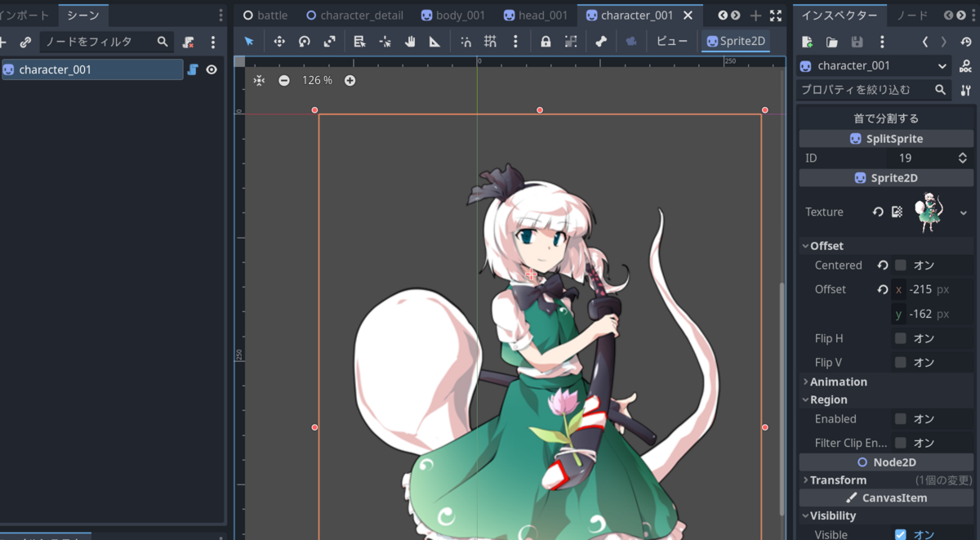Open Inspector object history icon
The height and width of the screenshot is (540, 980).
point(966,42)
